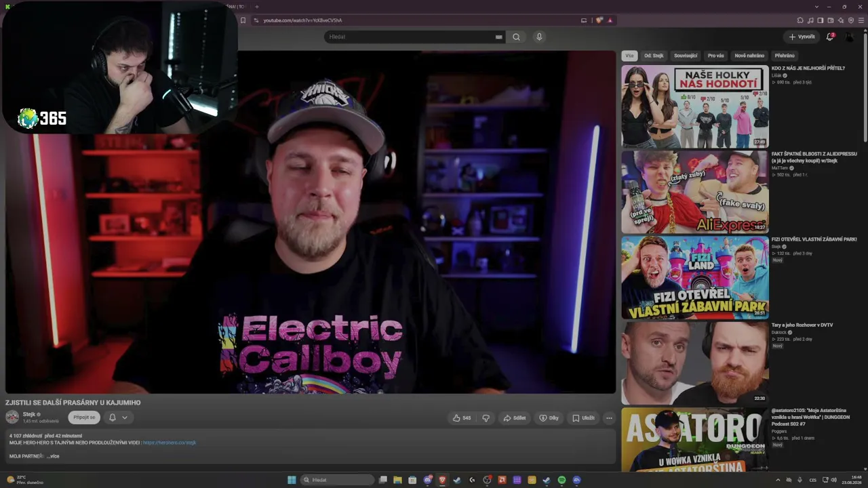The image size is (868, 488).
Task: Bookmark this page in the address bar
Action: (243, 20)
